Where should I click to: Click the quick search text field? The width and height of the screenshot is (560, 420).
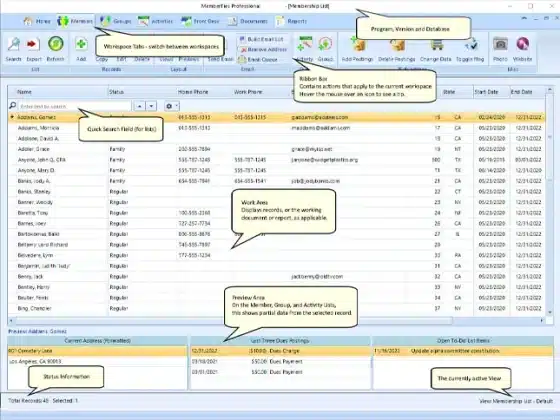[x=75, y=106]
